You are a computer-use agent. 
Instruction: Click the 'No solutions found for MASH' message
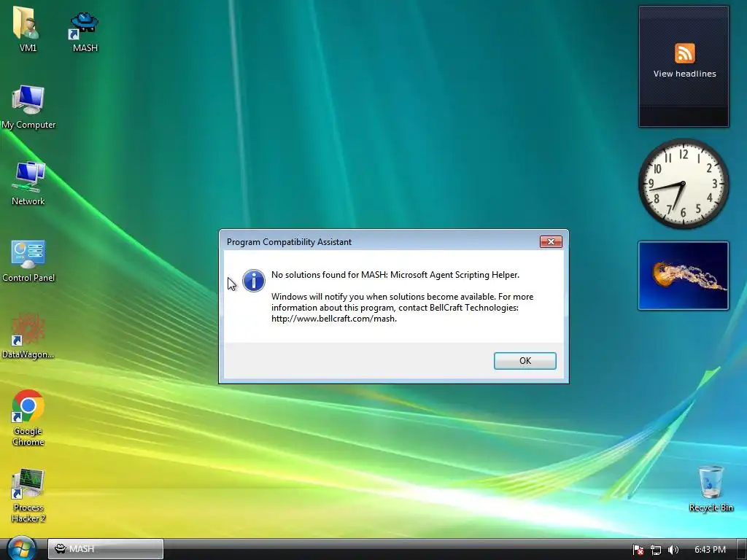pos(395,275)
